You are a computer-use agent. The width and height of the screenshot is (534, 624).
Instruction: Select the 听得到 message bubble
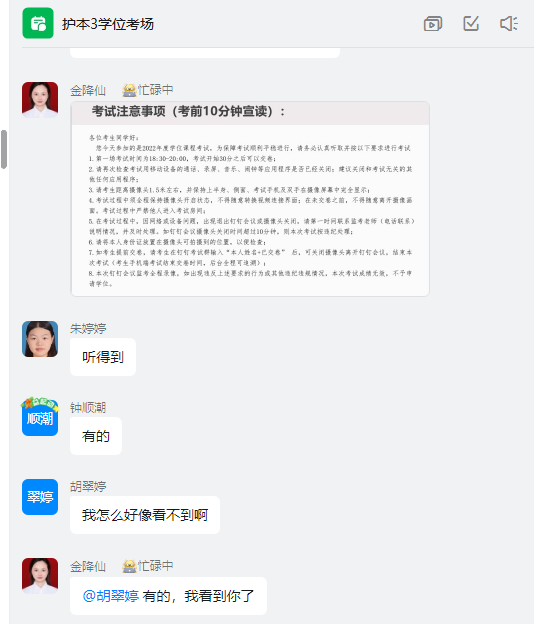[103, 357]
